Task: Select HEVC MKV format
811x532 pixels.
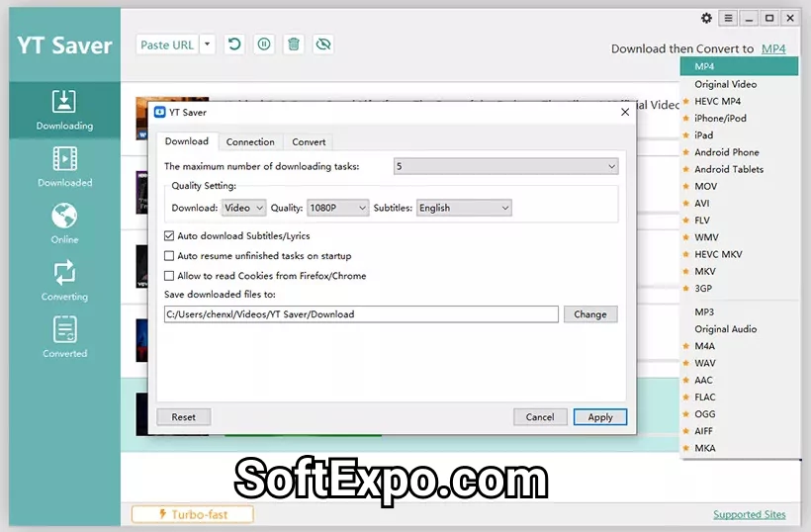Action: [739, 254]
